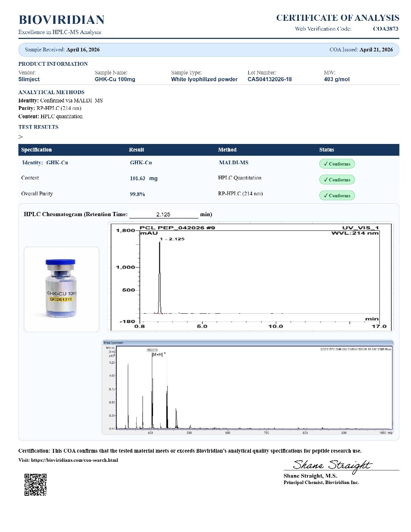Click the GHK-Cu vial photo
This screenshot has width=411, height=532.
tap(62, 289)
